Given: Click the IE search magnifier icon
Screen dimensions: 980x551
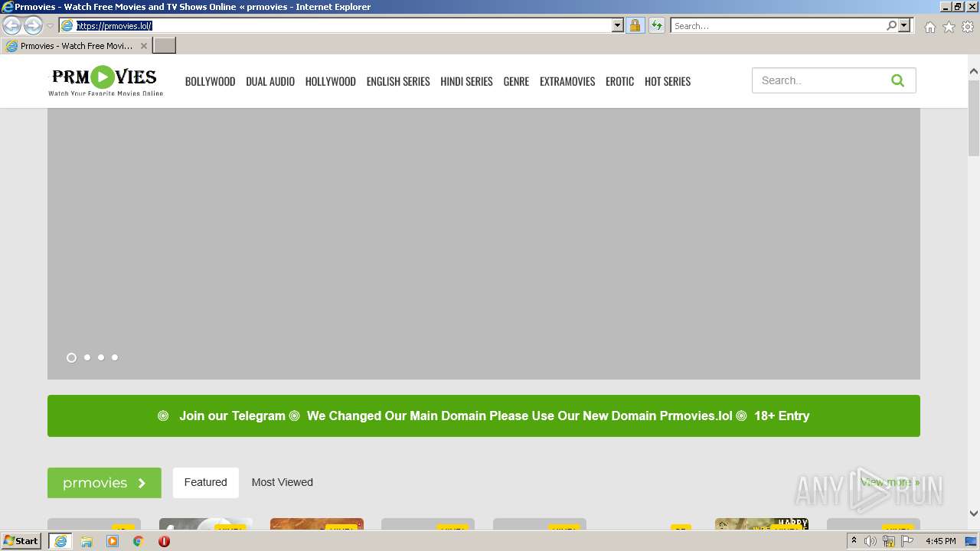Looking at the screenshot, I should click(x=891, y=25).
